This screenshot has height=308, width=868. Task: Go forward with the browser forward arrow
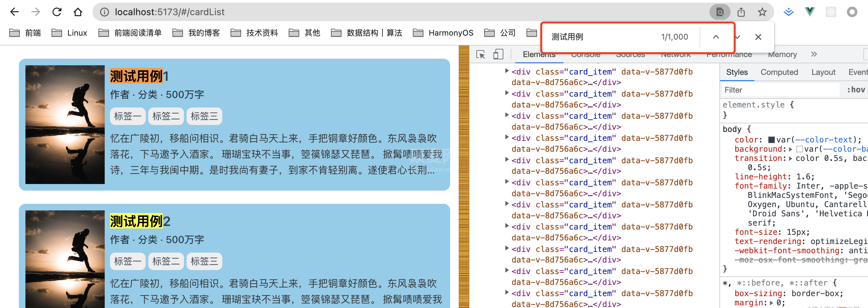pyautogui.click(x=35, y=12)
